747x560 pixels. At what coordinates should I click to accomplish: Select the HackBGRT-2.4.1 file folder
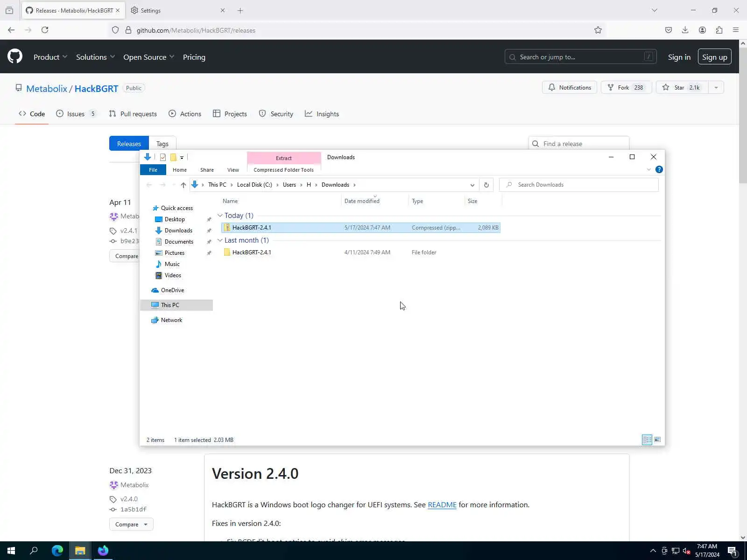pos(360,252)
